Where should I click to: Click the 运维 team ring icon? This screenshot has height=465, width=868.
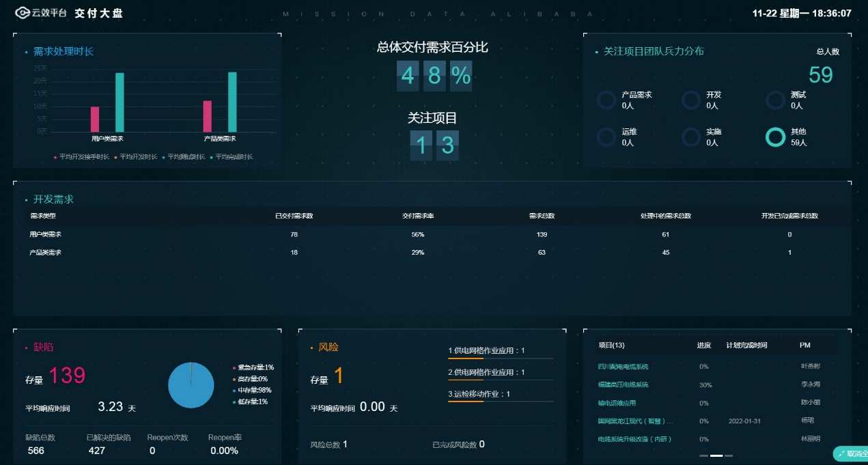(x=606, y=137)
